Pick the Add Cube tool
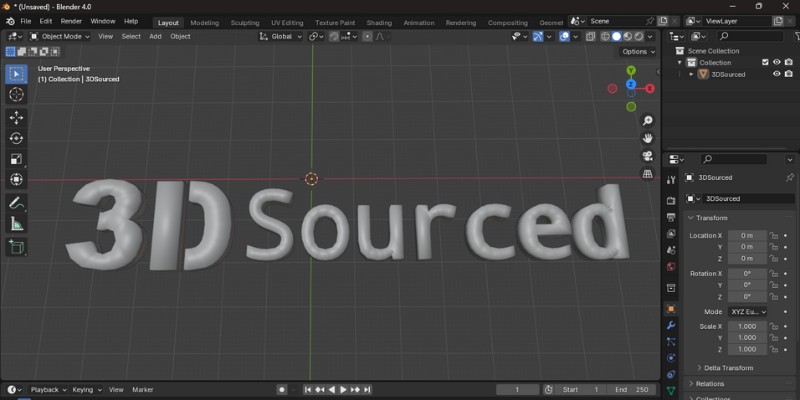Screen dimensions: 800x400 16,247
